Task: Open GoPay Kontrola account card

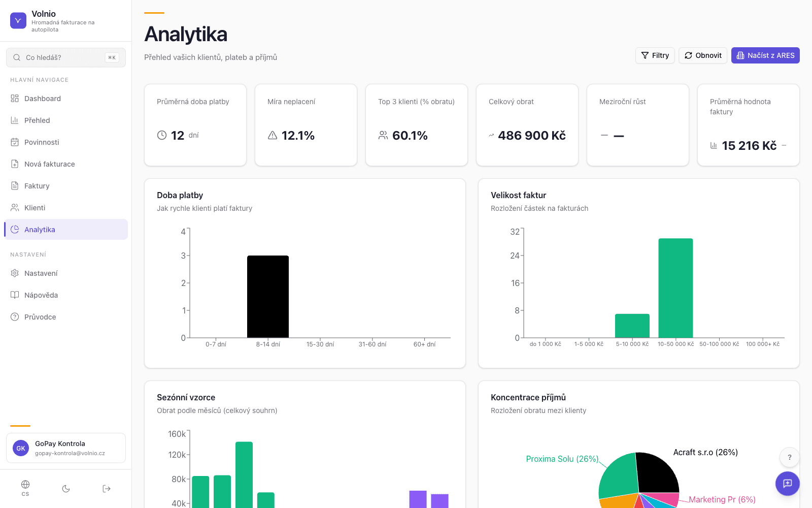Action: tap(66, 448)
